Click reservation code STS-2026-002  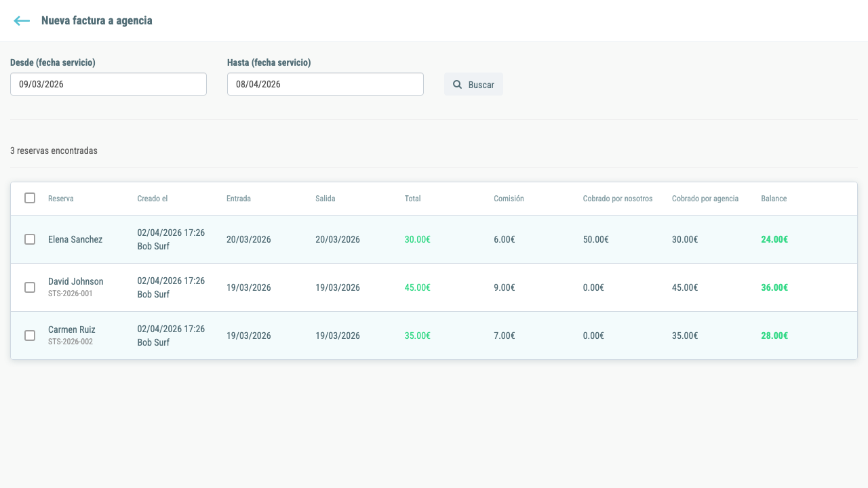coord(71,342)
